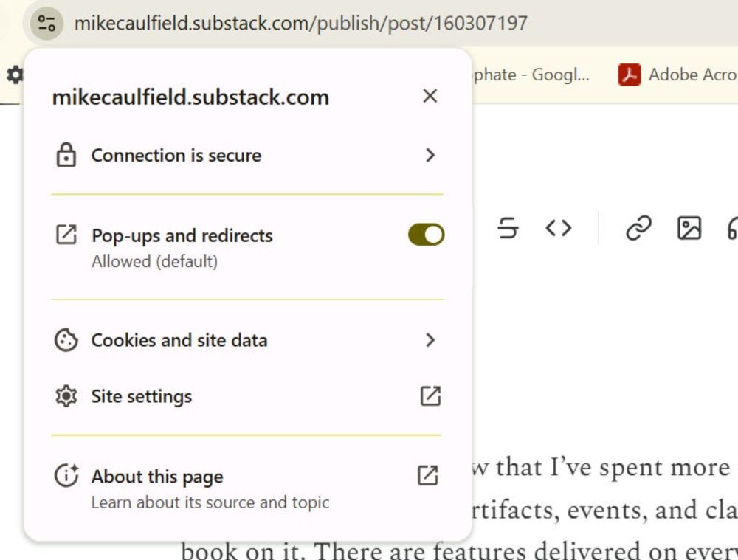Close the site info popup
This screenshot has width=738, height=560.
click(x=430, y=96)
